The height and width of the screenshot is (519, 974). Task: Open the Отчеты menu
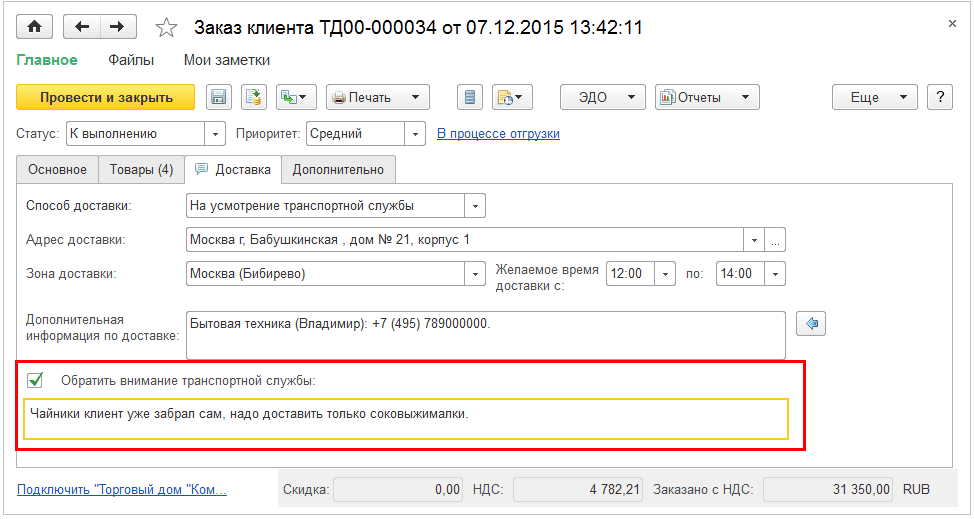707,97
